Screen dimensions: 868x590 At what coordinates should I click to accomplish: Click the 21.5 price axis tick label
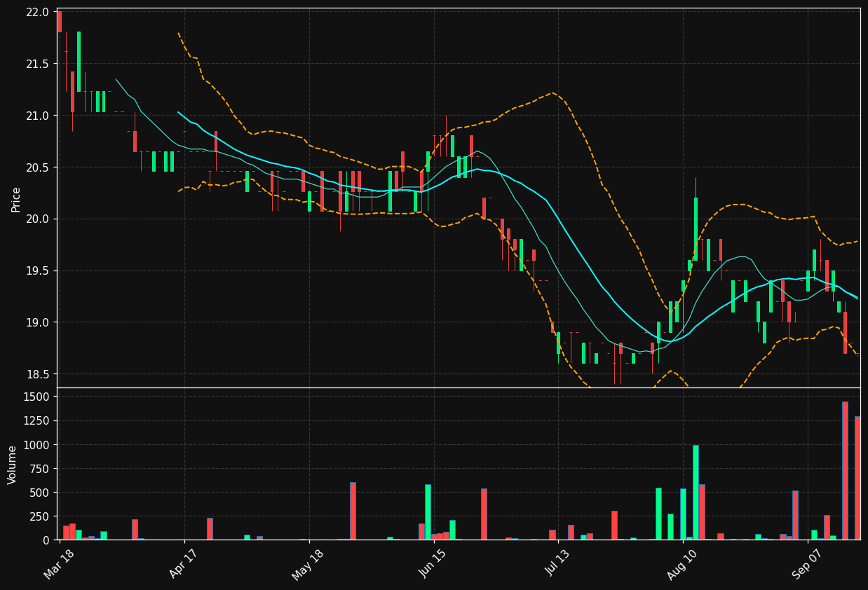(x=38, y=64)
